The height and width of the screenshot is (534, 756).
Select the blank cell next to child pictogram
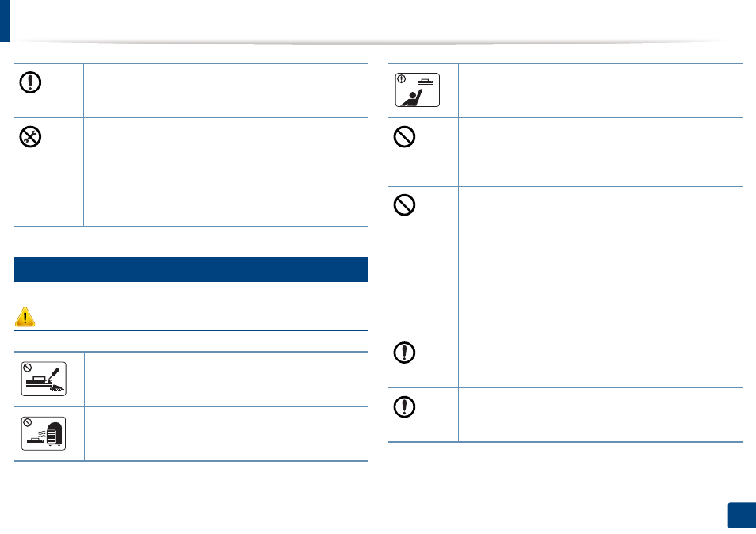click(600, 90)
